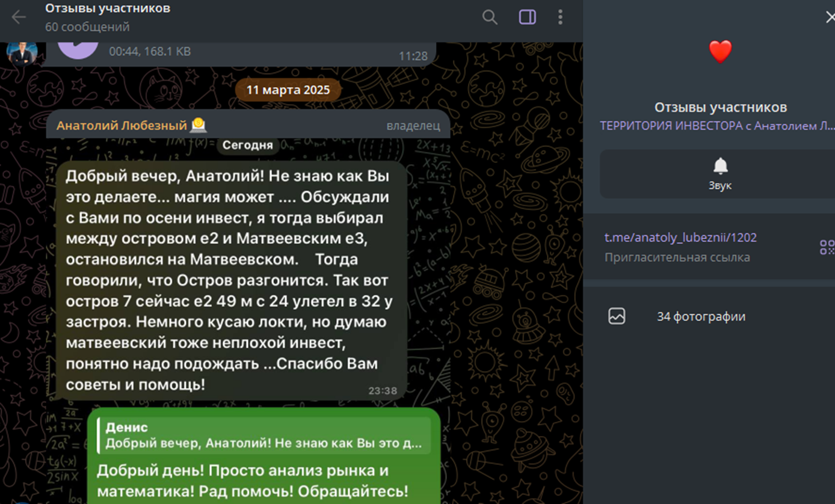The image size is (835, 504).
Task: Open chat search with the magnifier icon
Action: (490, 17)
